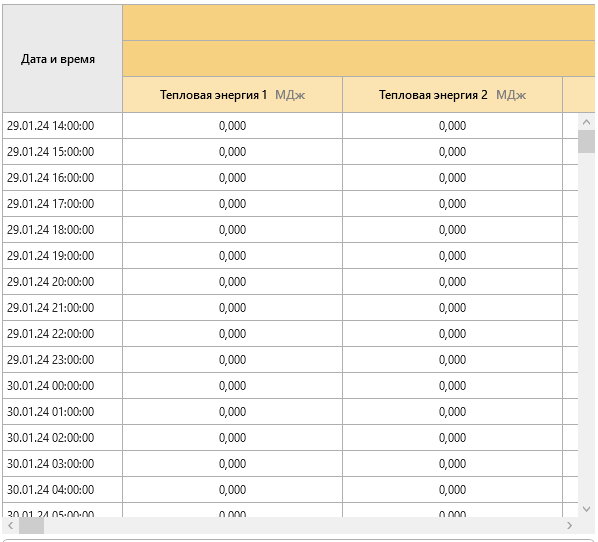The image size is (598, 542).
Task: Select the 30.01.24 04:00:00 date cell
Action: click(63, 489)
